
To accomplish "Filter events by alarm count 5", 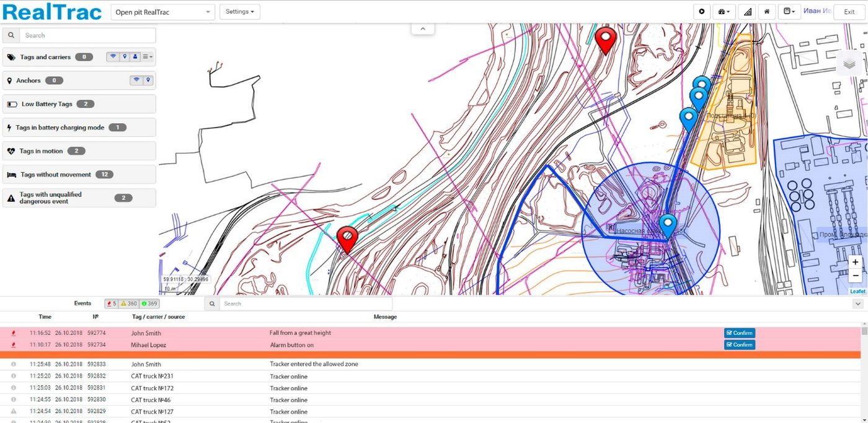I will tap(112, 303).
